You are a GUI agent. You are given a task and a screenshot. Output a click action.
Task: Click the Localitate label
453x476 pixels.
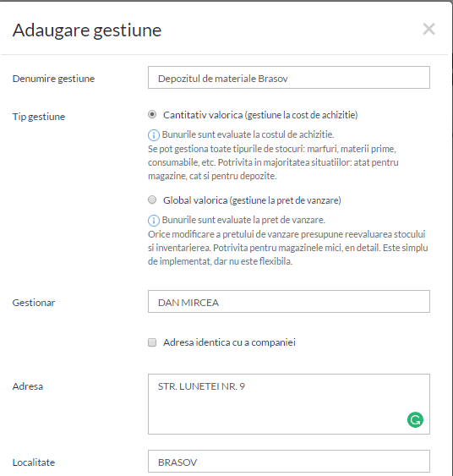(34, 462)
